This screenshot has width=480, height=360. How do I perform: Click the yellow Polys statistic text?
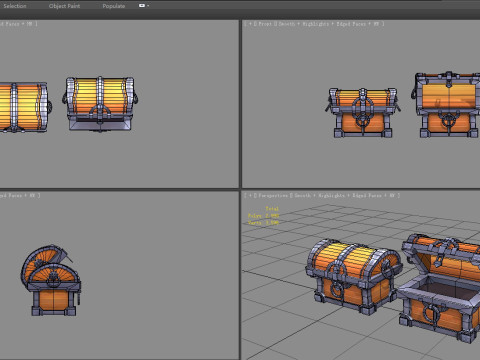point(263,216)
